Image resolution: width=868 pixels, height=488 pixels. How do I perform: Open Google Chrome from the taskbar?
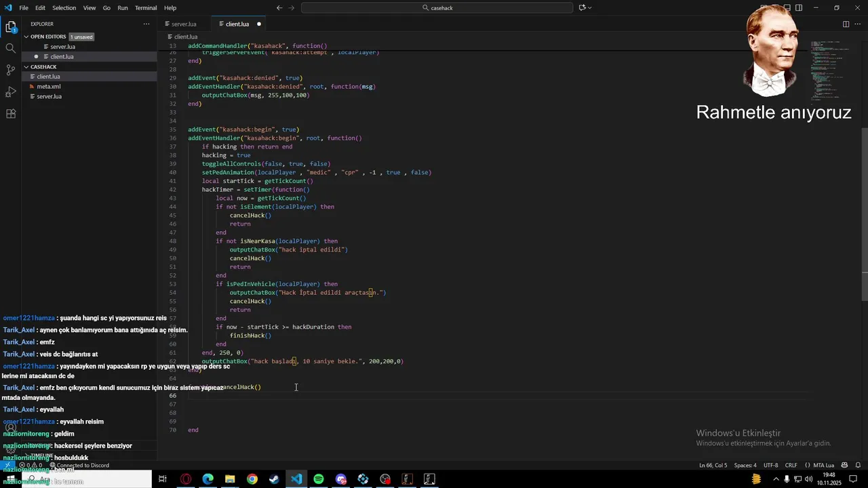[x=252, y=479]
